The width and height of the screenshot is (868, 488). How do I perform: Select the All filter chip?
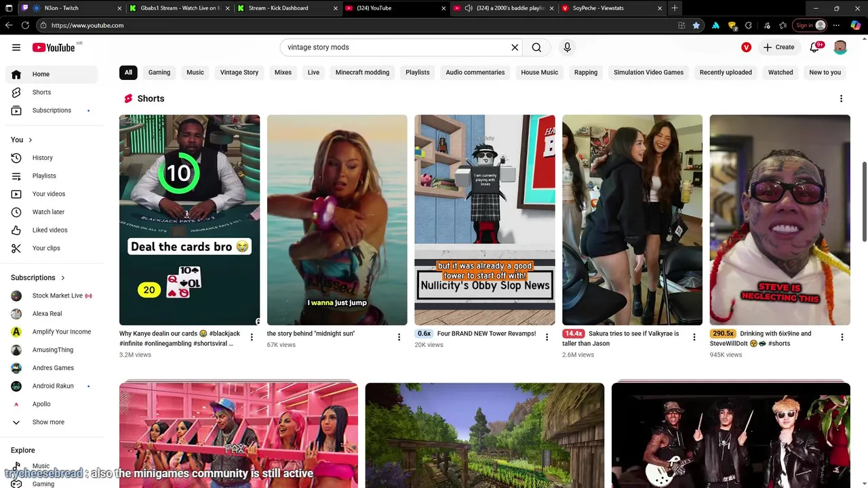coord(128,73)
